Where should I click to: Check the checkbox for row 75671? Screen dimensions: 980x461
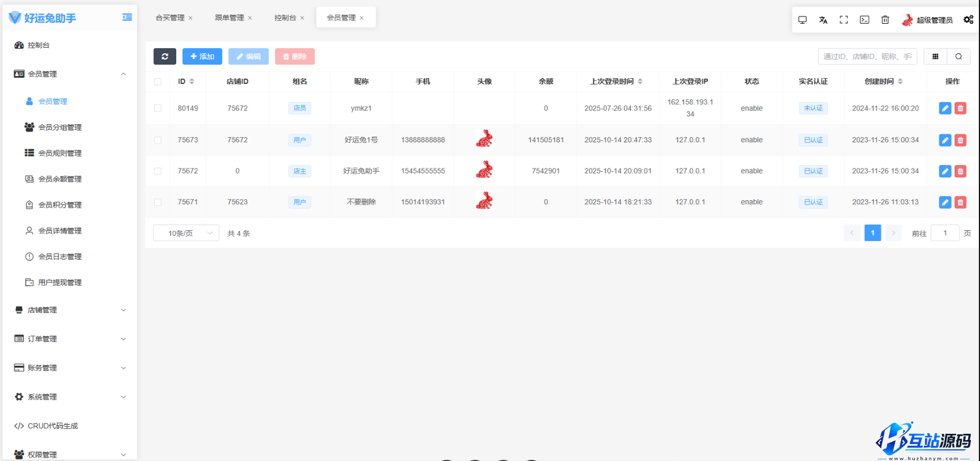[158, 202]
